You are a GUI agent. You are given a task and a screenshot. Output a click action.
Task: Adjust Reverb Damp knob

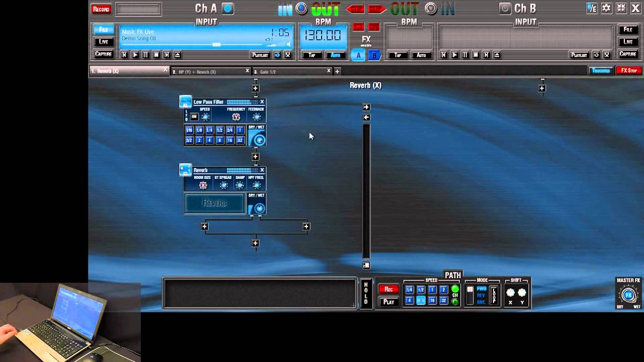pos(240,185)
